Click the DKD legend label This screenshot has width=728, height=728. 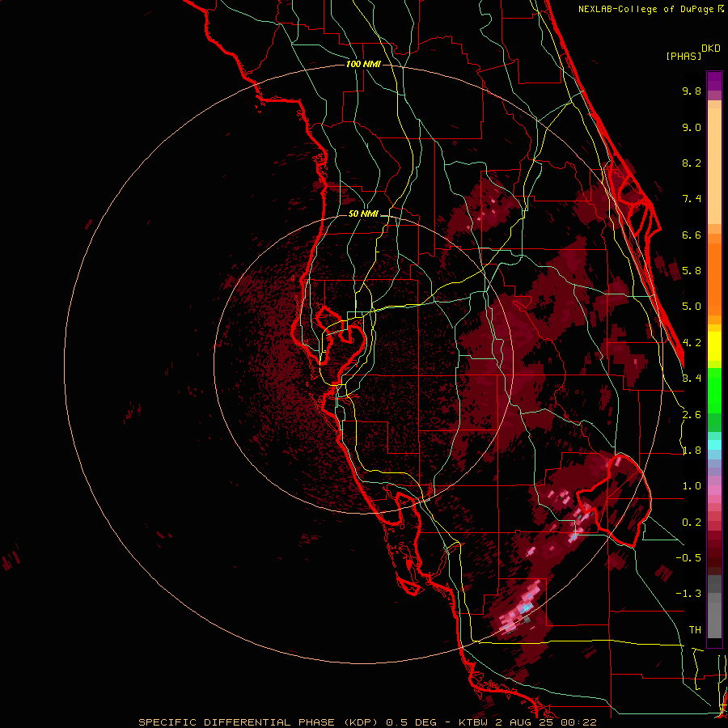pyautogui.click(x=711, y=49)
